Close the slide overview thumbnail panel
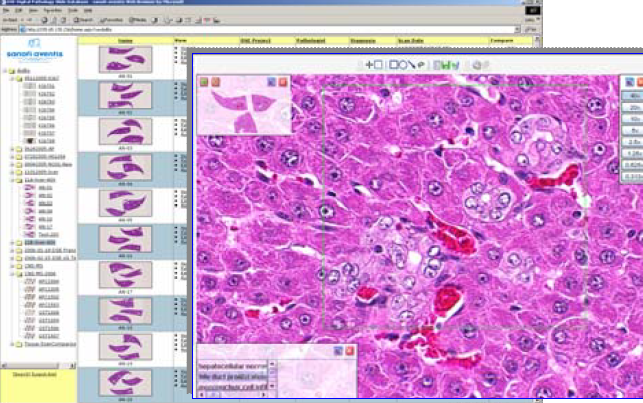 tap(285, 80)
